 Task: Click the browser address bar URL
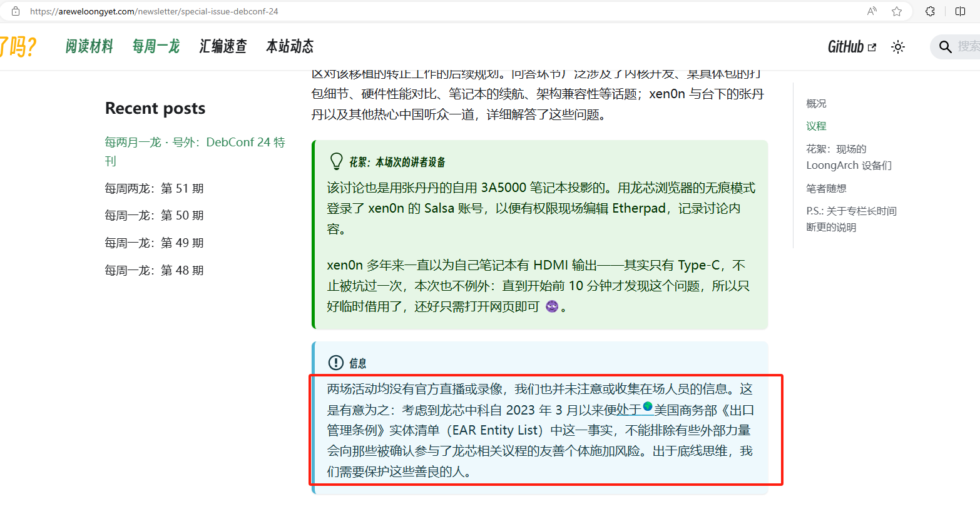click(x=154, y=11)
